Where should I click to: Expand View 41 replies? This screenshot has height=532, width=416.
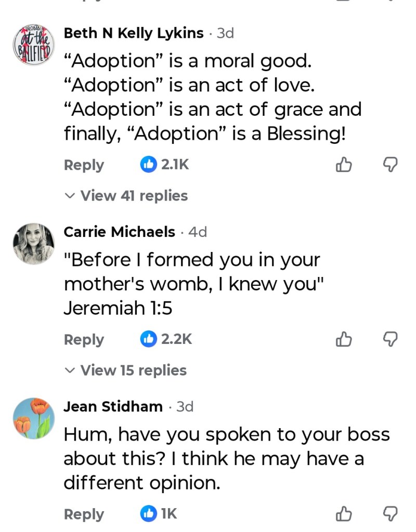point(126,196)
